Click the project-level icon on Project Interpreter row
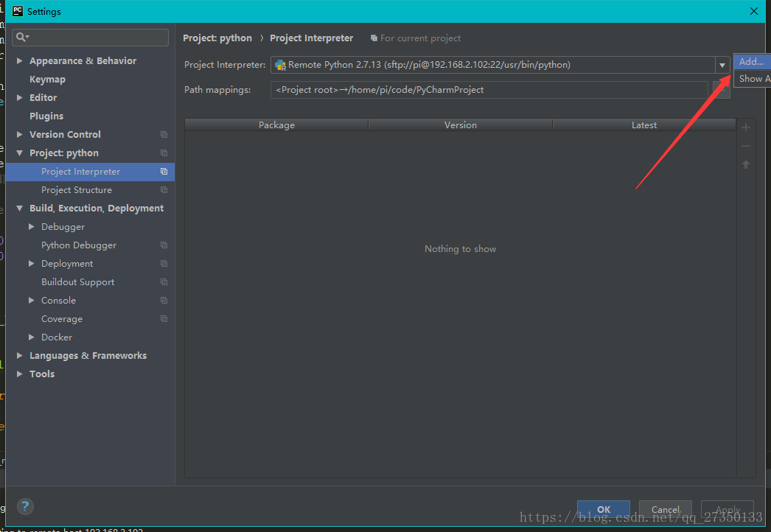Screen dimensions: 771x532 (x=164, y=171)
